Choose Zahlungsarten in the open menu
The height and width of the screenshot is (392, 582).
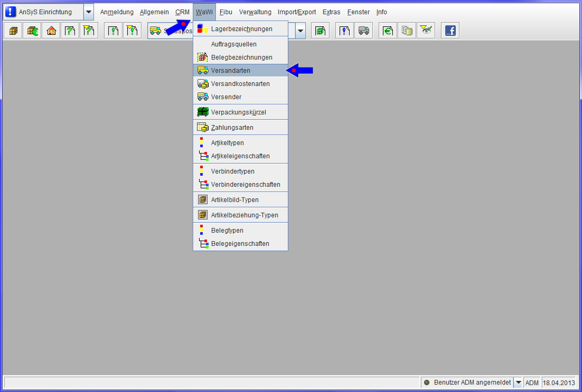click(x=232, y=127)
